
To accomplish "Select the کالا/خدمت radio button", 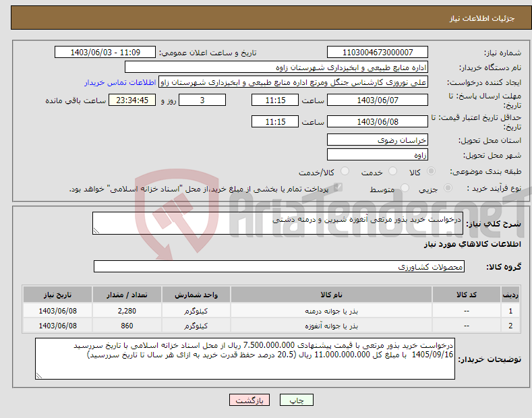I will 345,171.
